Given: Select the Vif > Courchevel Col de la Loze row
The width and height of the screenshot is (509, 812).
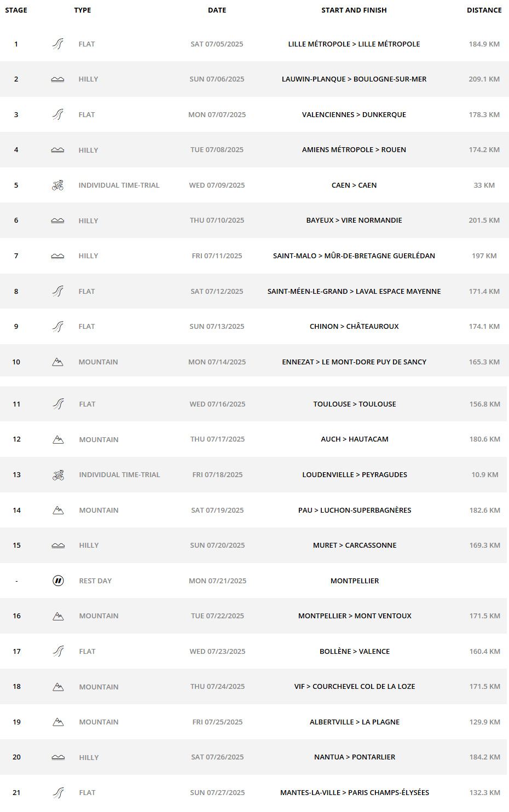Looking at the screenshot, I should pos(253,686).
